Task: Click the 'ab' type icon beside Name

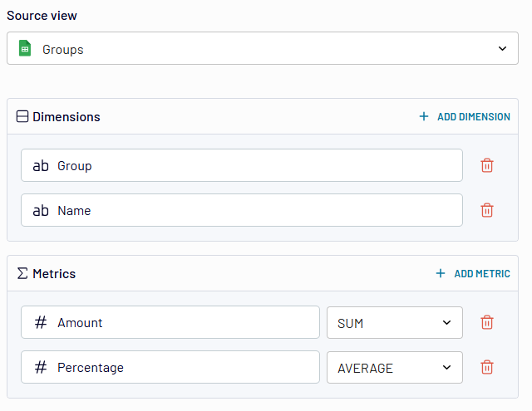Action: (x=41, y=211)
